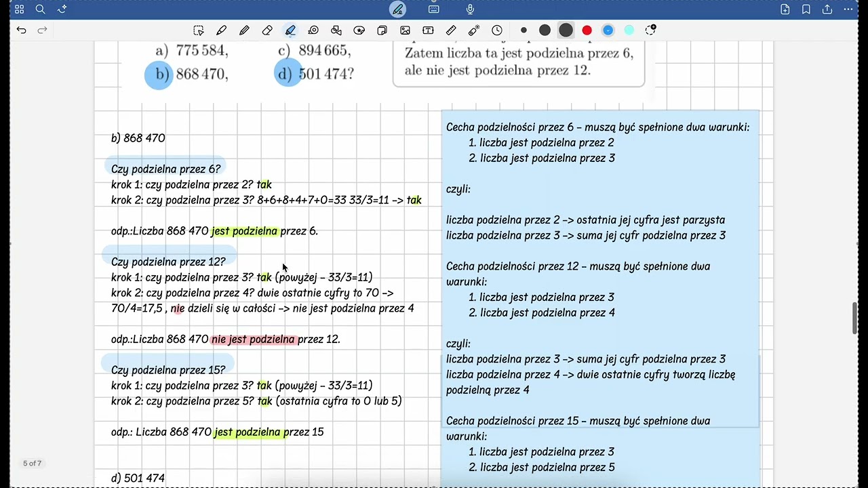The height and width of the screenshot is (488, 868).
Task: Switch to handwriting pen mode
Action: [x=398, y=9]
